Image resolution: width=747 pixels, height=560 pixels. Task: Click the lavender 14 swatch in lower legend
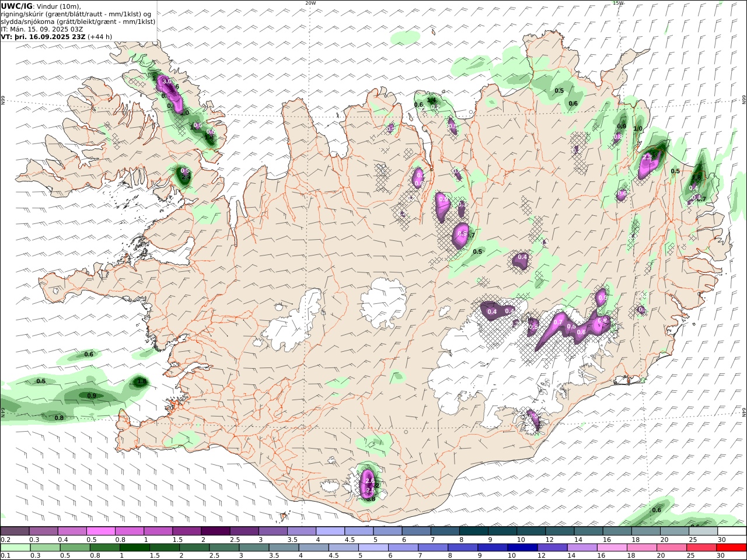(582, 548)
